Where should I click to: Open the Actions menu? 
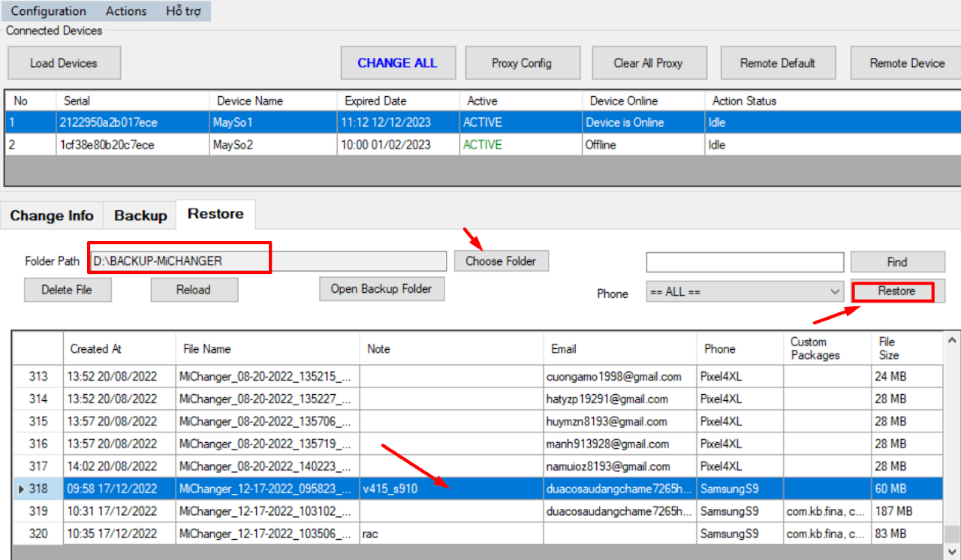pos(125,11)
